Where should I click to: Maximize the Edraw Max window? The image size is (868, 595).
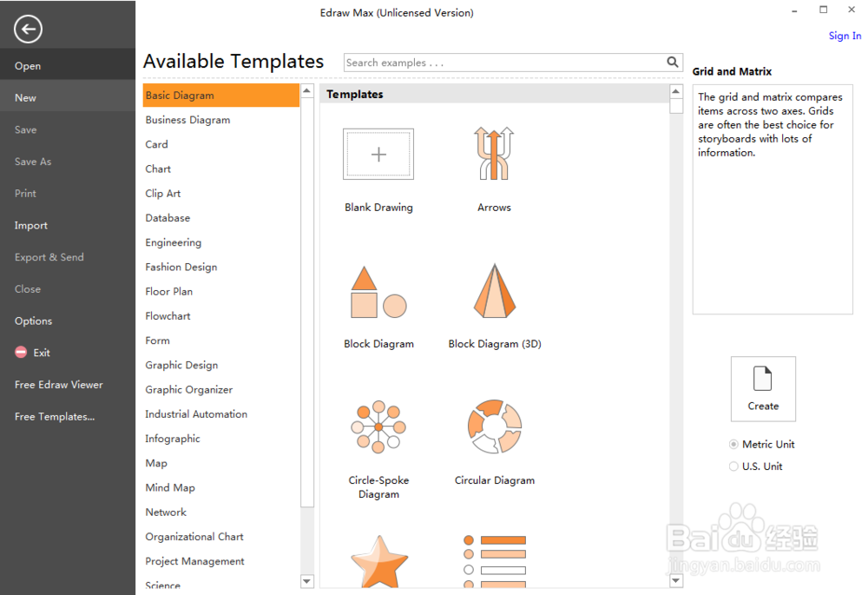823,10
